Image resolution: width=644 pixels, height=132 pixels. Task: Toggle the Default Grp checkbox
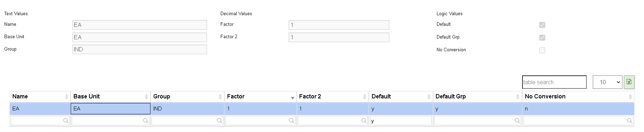[542, 38]
